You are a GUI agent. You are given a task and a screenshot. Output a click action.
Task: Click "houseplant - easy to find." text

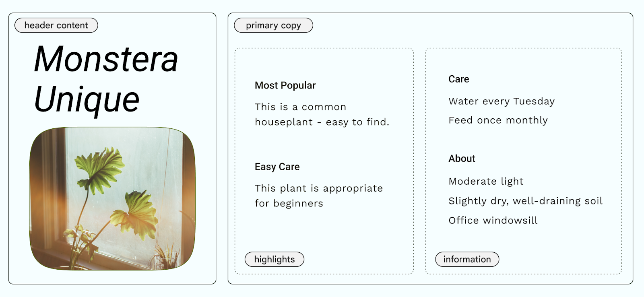point(322,122)
